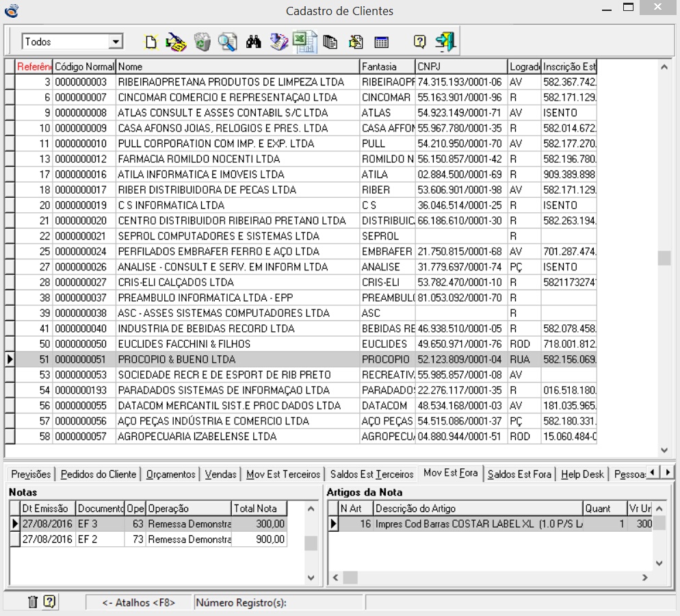Click CNPJ 54.515.086/0001-37 cell
Image resolution: width=680 pixels, height=616 pixels.
pos(461,421)
